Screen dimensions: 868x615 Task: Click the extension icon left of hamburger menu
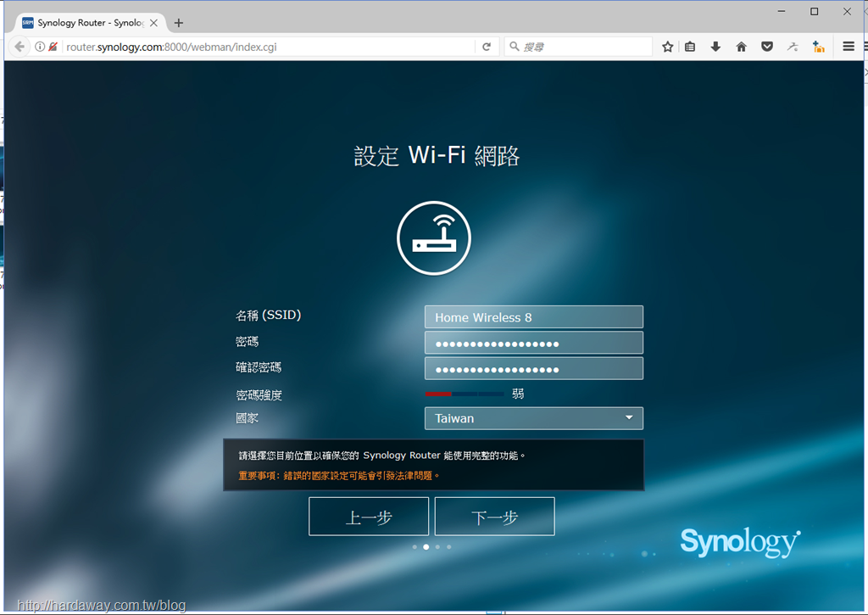819,47
